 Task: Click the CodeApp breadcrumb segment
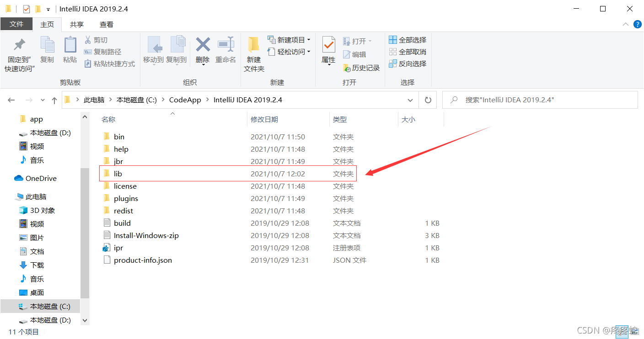coord(185,100)
